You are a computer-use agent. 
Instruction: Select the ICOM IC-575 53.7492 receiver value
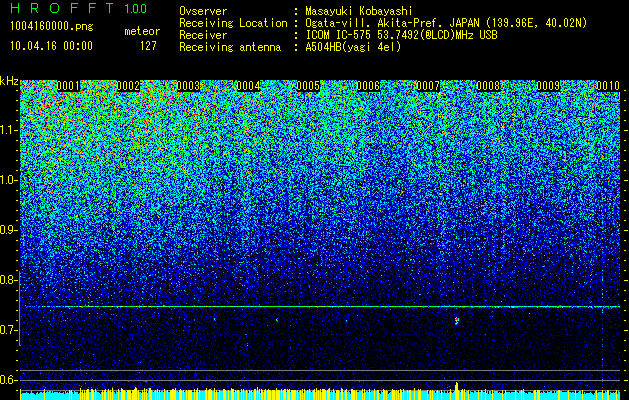click(401, 35)
